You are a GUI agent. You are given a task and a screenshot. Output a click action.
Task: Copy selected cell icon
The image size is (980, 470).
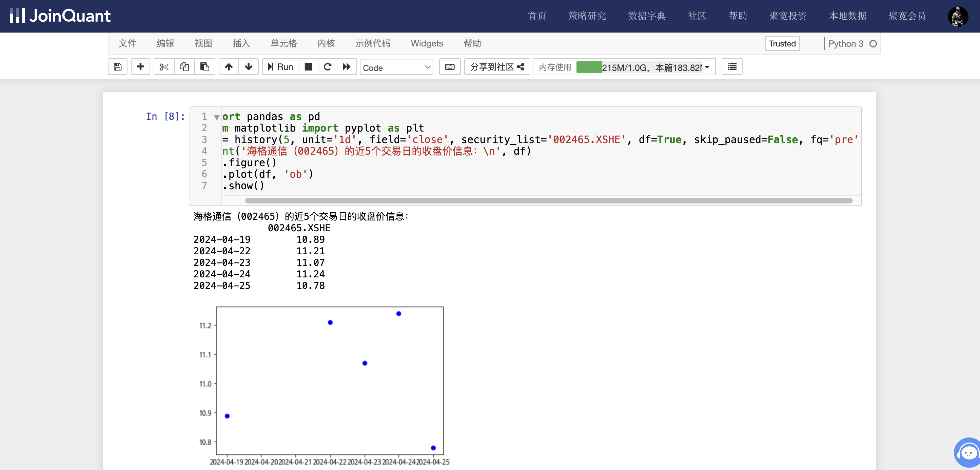(184, 67)
